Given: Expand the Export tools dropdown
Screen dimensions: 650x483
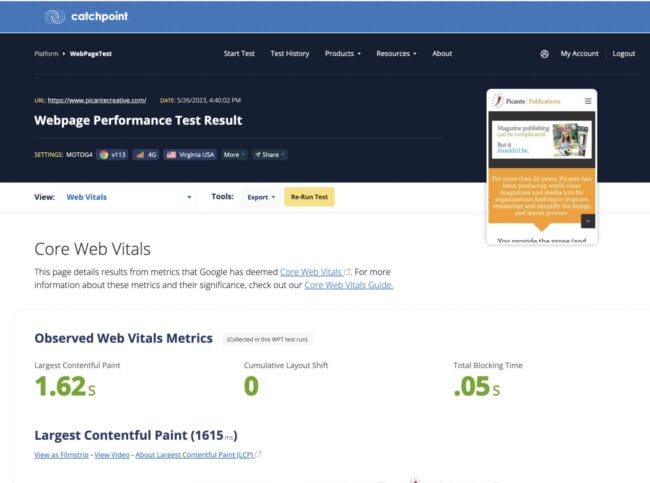Looking at the screenshot, I should (x=260, y=197).
